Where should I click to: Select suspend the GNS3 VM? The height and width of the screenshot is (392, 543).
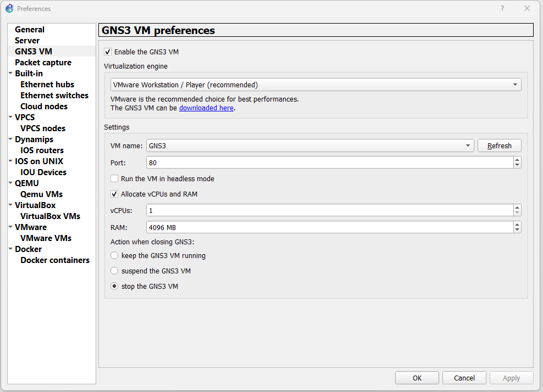[114, 271]
